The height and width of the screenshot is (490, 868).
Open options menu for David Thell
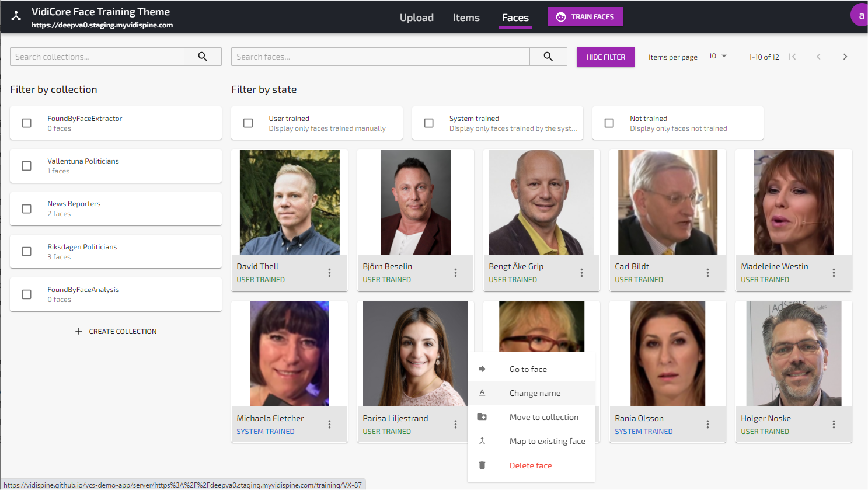329,273
